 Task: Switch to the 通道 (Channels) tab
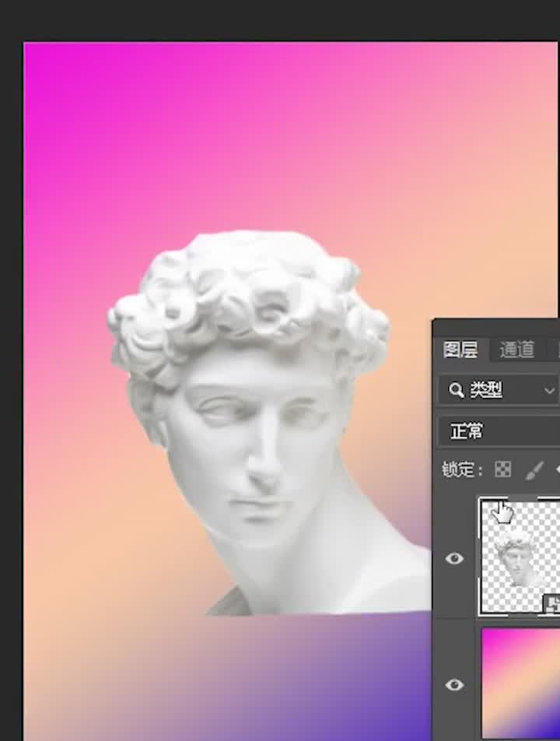point(516,350)
